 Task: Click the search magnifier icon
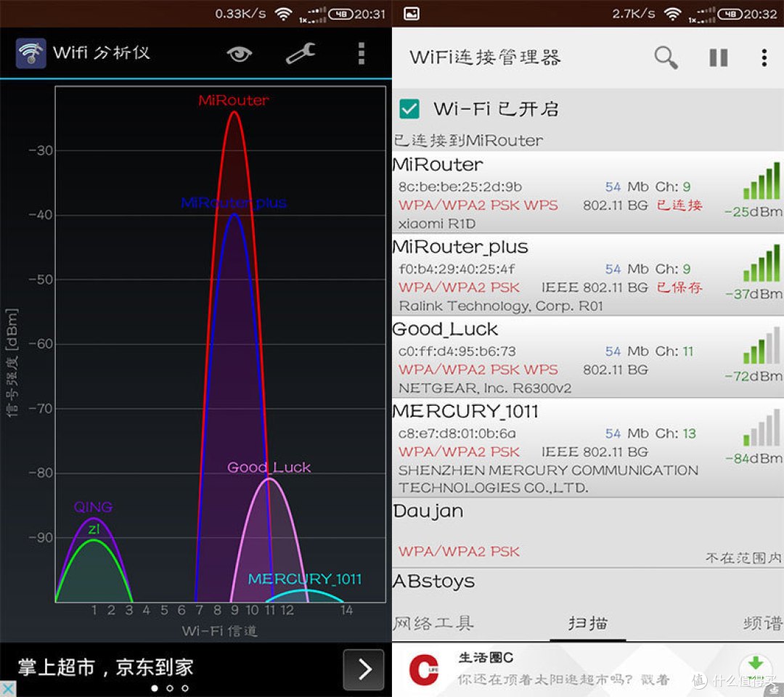click(666, 57)
